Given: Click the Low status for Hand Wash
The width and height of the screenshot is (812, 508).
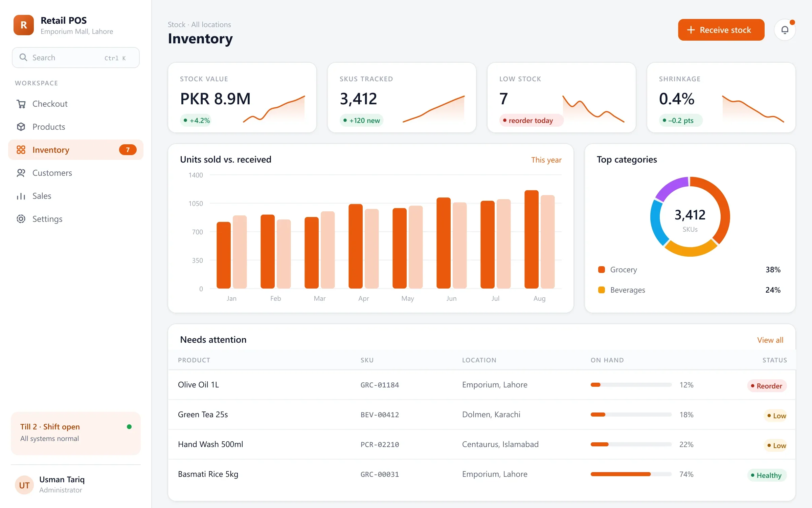Looking at the screenshot, I should [775, 445].
